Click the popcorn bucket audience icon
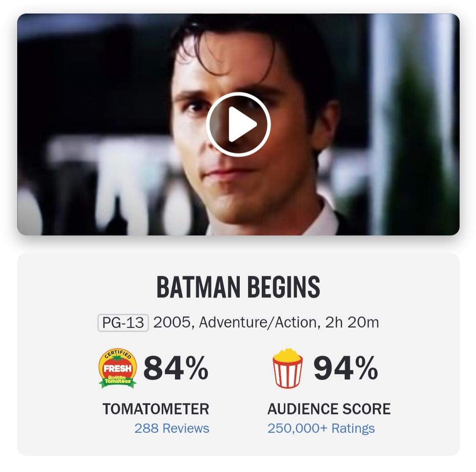The image size is (476, 472). (x=288, y=368)
